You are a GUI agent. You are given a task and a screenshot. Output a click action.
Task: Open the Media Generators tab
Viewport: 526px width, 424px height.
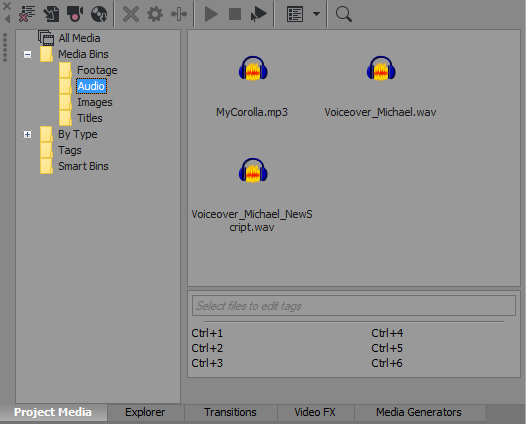coord(419,412)
